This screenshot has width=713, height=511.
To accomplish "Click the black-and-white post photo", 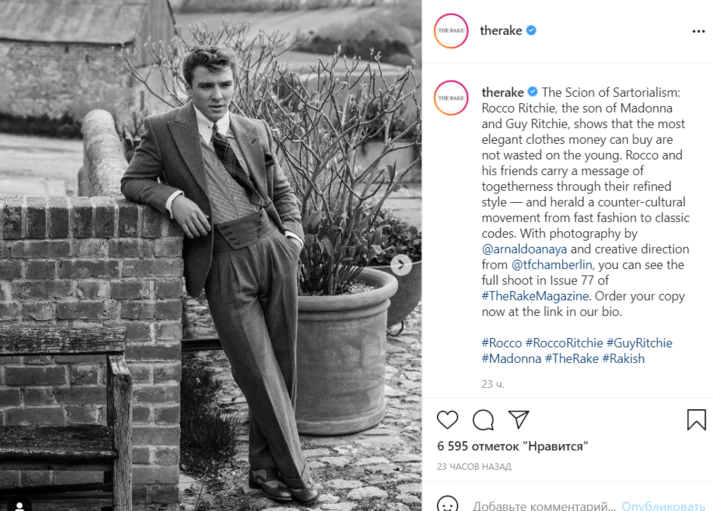I will 210,255.
